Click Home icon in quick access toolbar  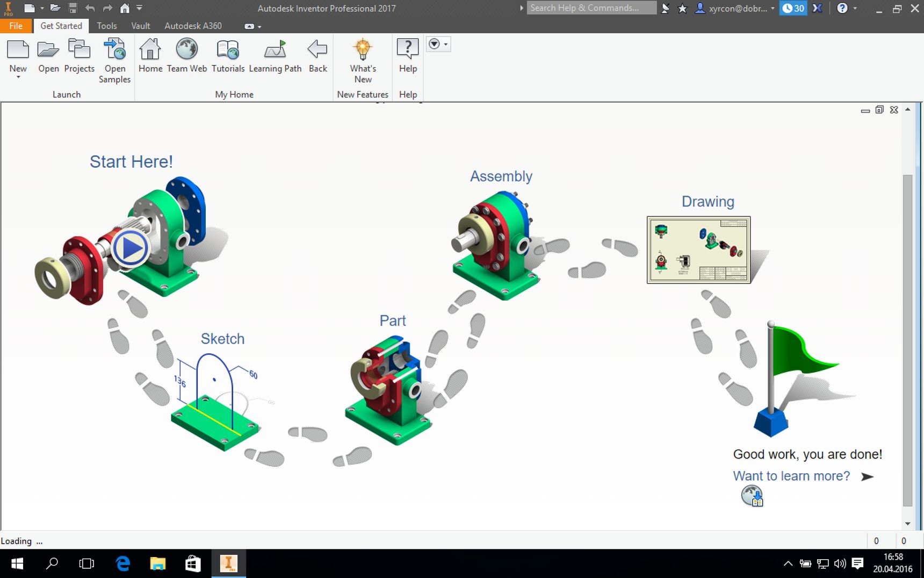pyautogui.click(x=125, y=8)
